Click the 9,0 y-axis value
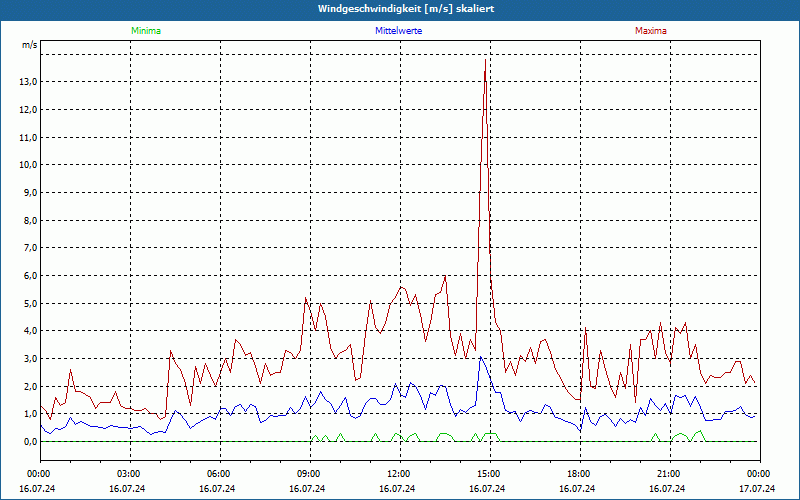 [x=31, y=193]
